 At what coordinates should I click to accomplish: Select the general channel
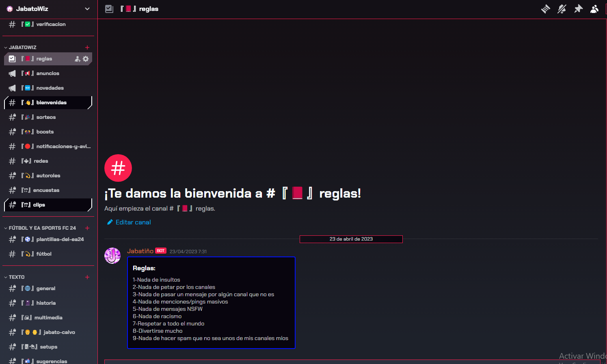[45, 288]
